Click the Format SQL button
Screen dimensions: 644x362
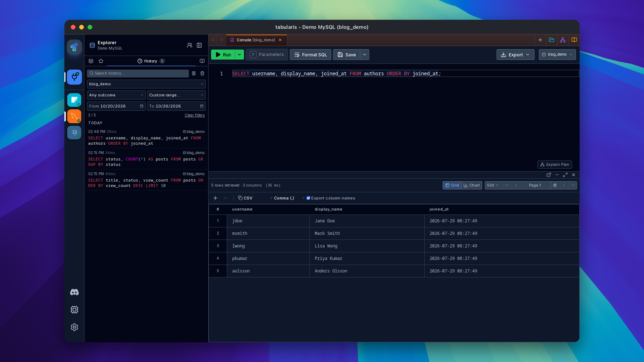[311, 55]
